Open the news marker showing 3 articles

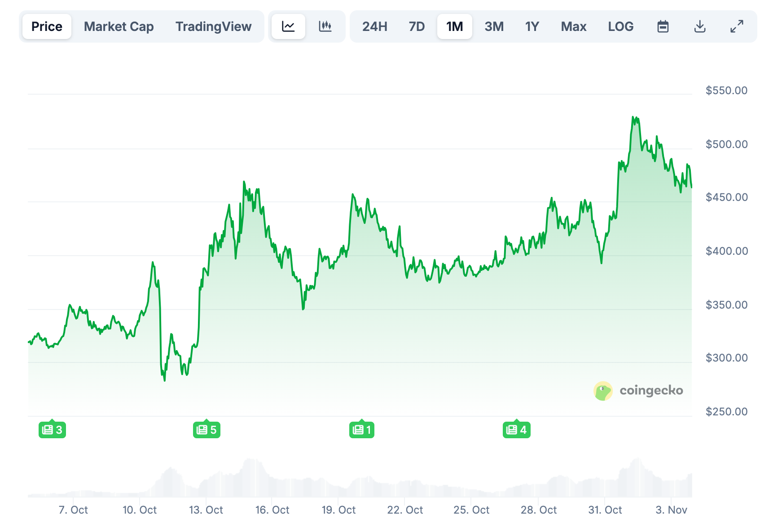point(52,430)
